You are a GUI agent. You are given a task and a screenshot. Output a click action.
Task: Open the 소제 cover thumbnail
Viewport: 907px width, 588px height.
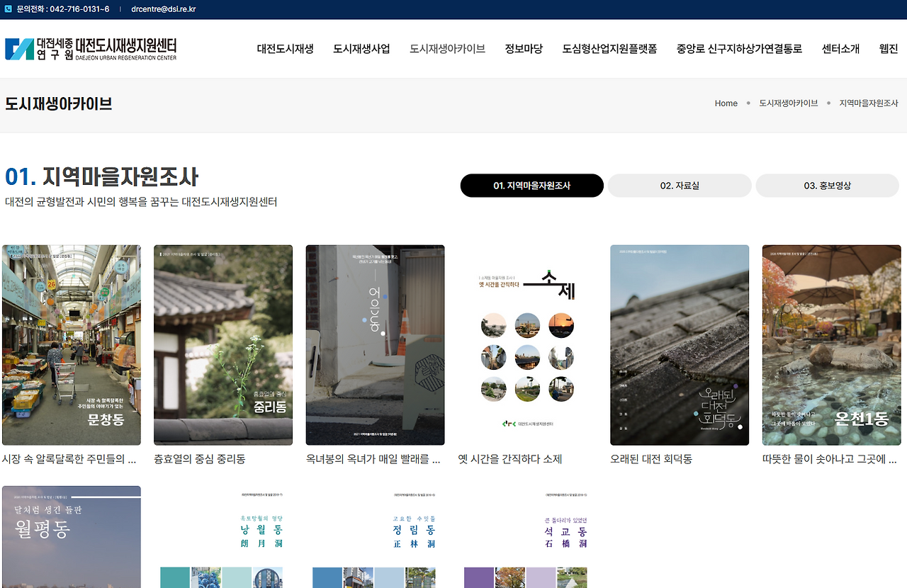click(527, 345)
